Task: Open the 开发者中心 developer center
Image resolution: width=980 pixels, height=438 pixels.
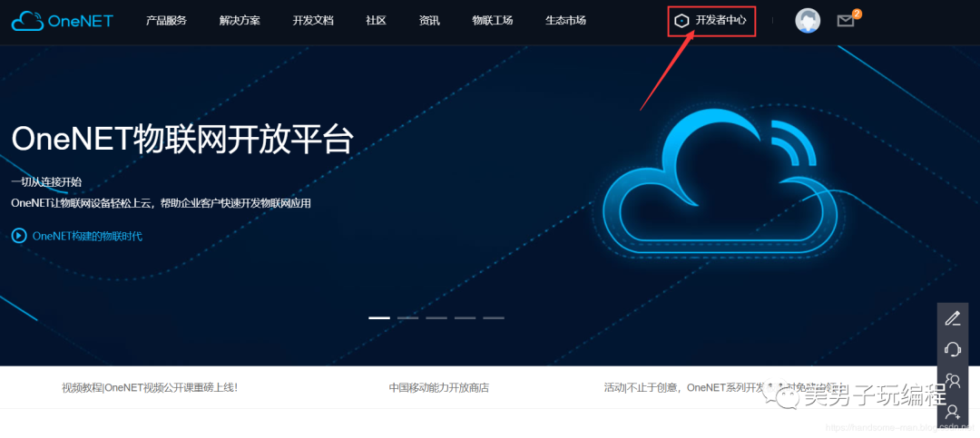Action: (712, 21)
